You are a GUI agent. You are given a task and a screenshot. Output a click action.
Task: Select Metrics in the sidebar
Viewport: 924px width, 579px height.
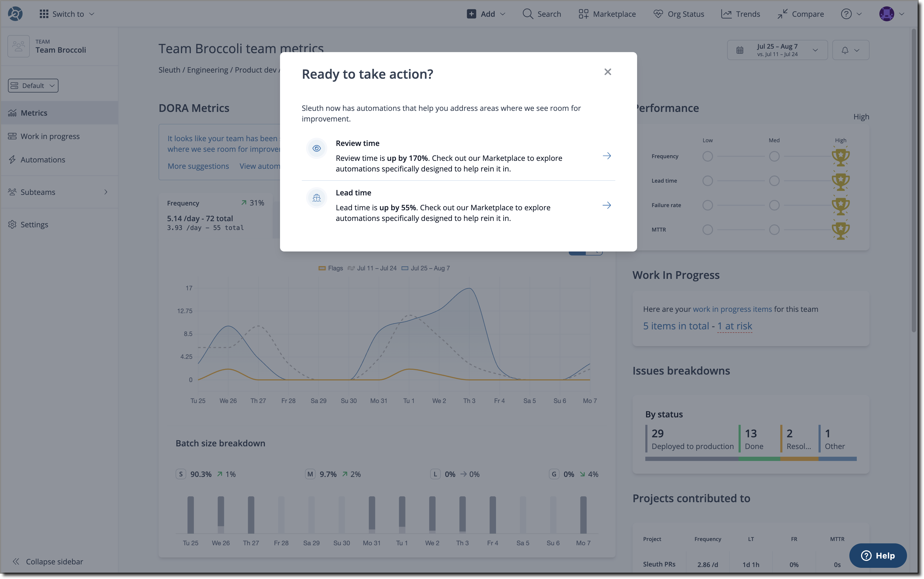pyautogui.click(x=59, y=113)
